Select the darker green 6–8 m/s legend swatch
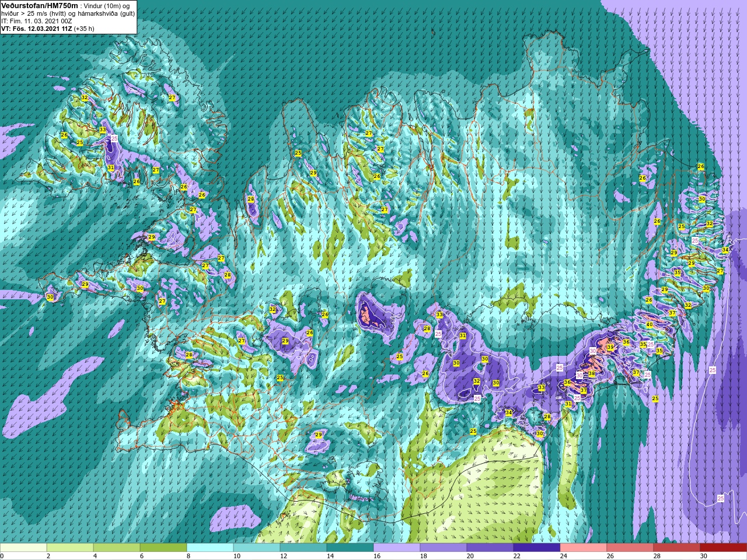 [163, 548]
